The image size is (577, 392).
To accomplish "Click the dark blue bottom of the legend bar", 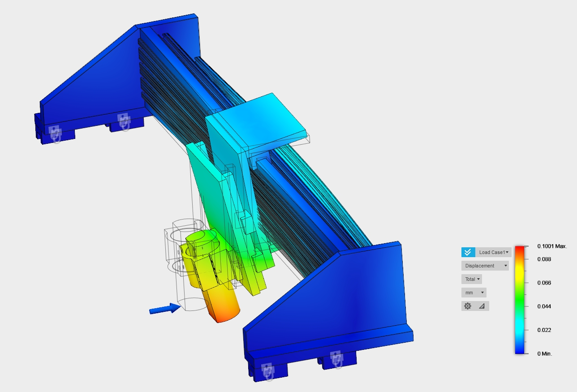I will 520,351.
